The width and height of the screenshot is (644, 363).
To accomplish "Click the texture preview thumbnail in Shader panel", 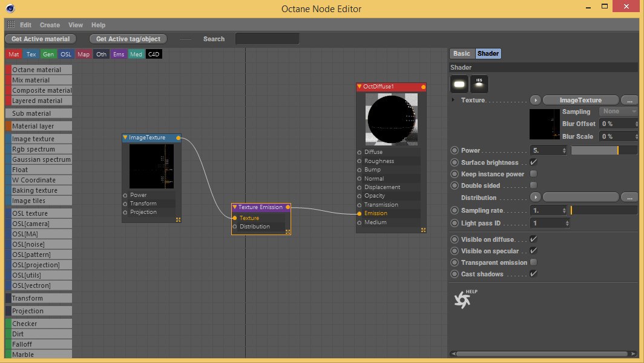I will tap(544, 124).
